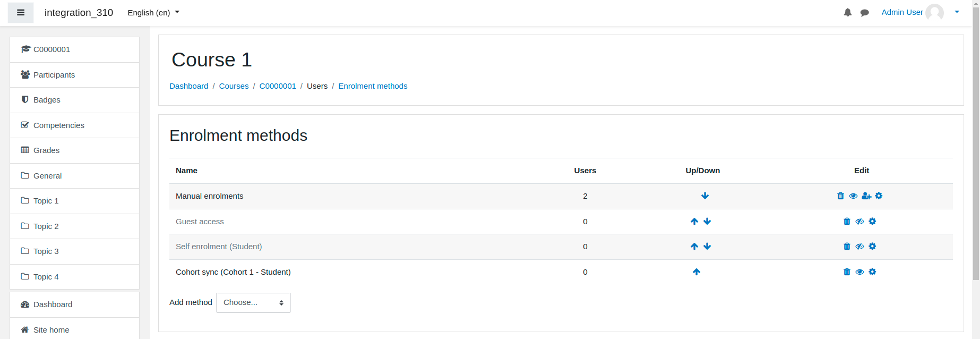Delete the Cohort sync method
Screen dimensions: 980x339
click(x=847, y=272)
